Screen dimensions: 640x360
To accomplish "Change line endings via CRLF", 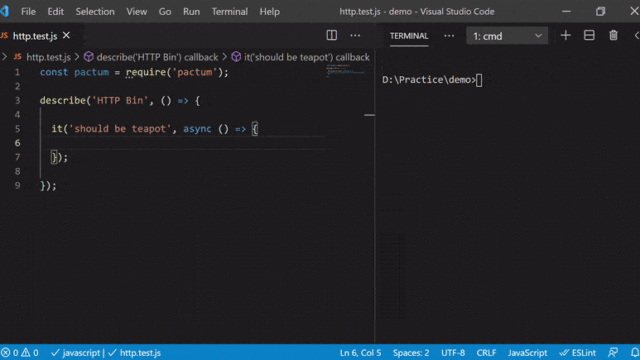I will [486, 353].
